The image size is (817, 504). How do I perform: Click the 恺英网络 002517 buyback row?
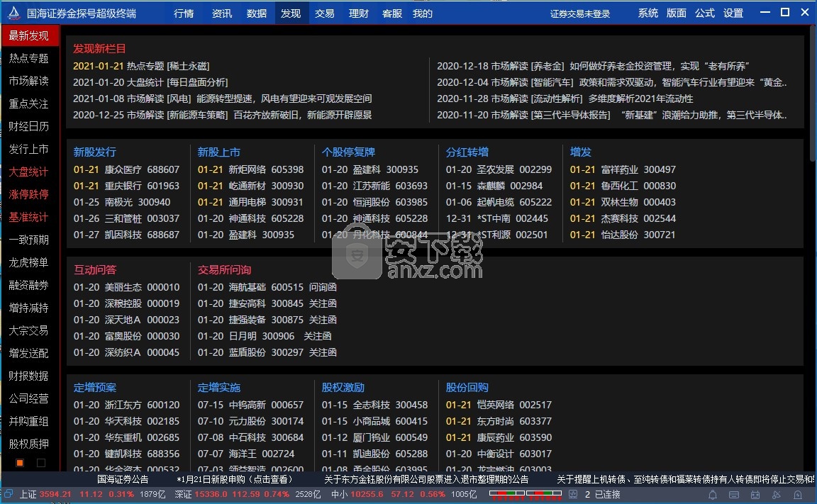[x=499, y=405]
